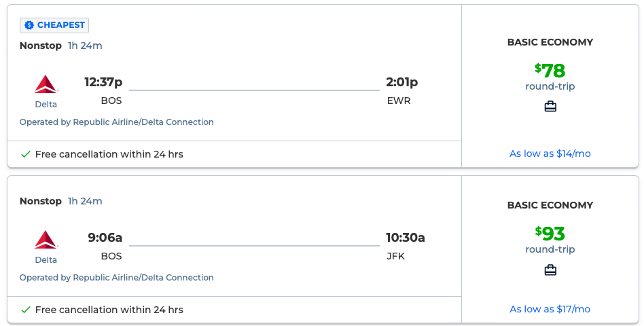Open the 'As low as $17/mo' link
This screenshot has height=326, width=644.
pyautogui.click(x=550, y=309)
